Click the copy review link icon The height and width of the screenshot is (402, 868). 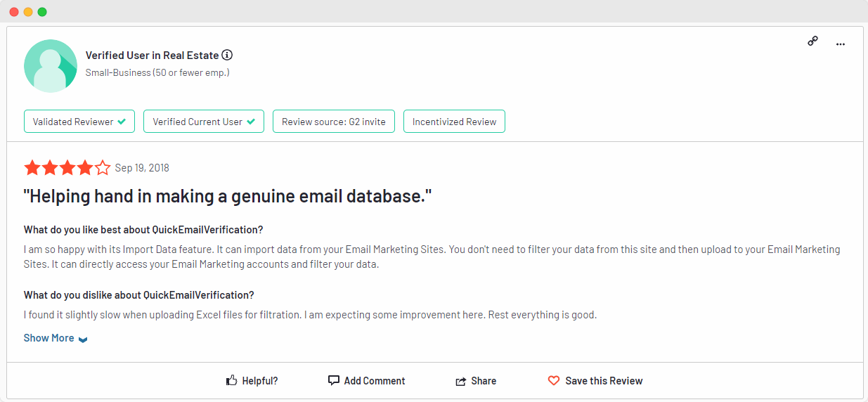tap(812, 41)
